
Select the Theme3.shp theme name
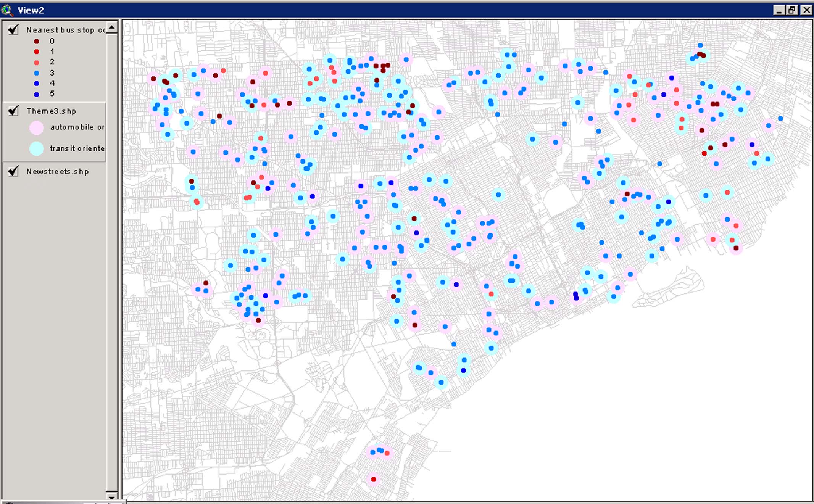[x=51, y=111]
